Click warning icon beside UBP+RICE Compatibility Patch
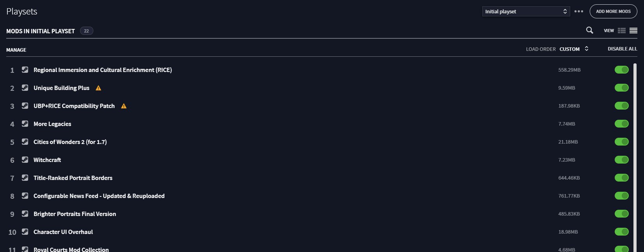This screenshot has width=644, height=252. coord(124,106)
